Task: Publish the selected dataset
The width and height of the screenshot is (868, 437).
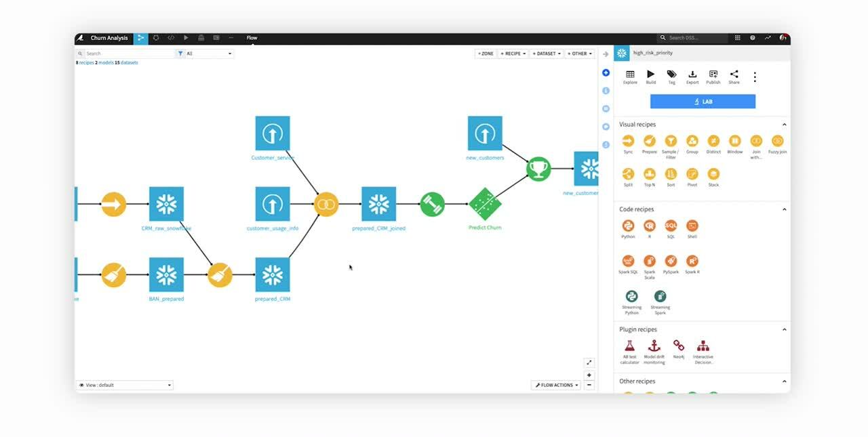Action: (713, 77)
